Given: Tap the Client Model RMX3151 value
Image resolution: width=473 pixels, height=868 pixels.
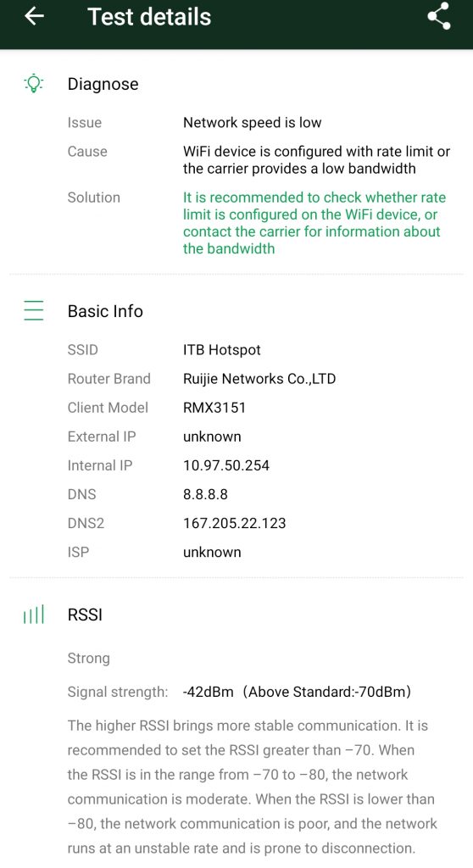Looking at the screenshot, I should point(214,408).
